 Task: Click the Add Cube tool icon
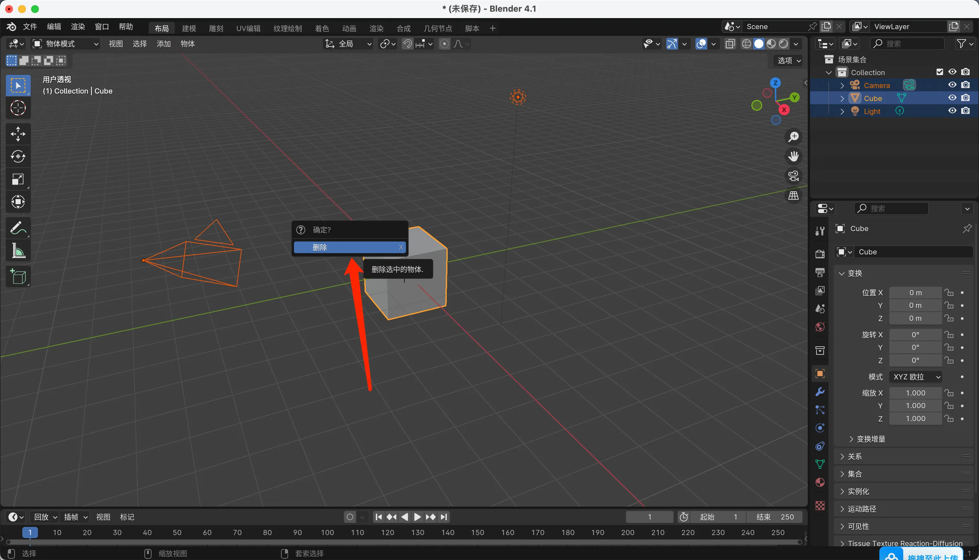point(18,276)
